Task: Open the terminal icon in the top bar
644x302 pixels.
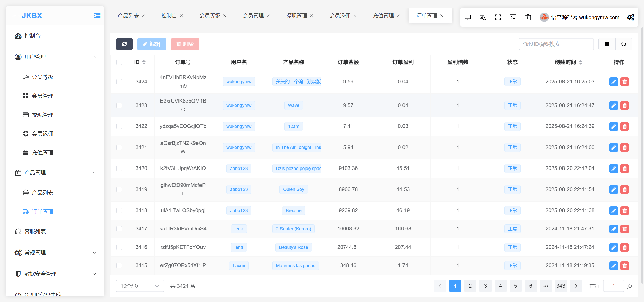Action: 513,17
